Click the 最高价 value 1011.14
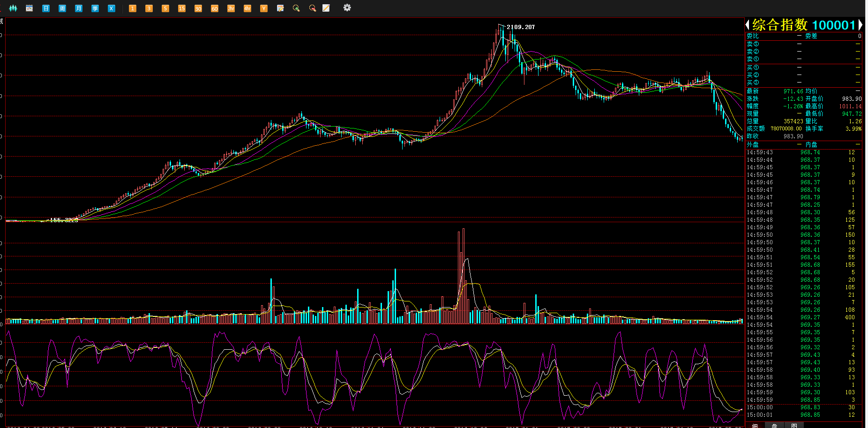The image size is (868, 428). [850, 106]
